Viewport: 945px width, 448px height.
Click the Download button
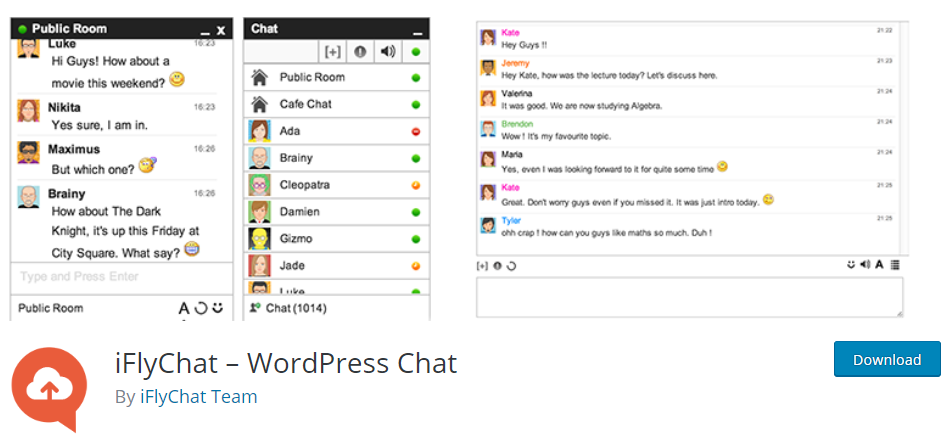[887, 359]
